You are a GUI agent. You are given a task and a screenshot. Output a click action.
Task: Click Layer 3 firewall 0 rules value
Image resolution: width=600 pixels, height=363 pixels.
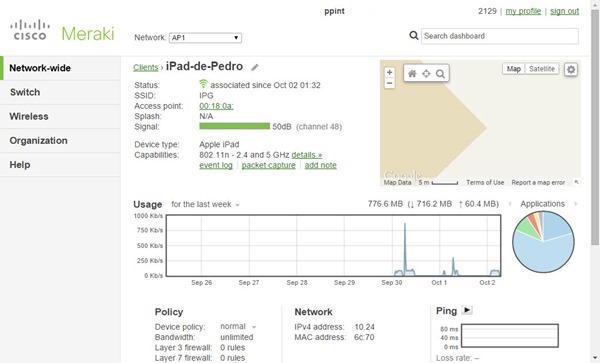232,347
